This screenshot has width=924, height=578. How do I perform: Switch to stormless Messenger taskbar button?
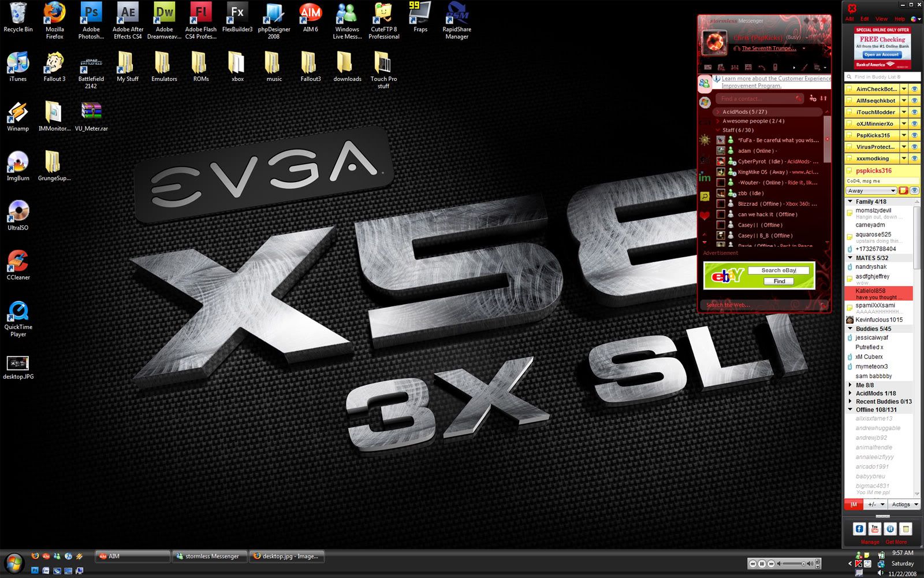[210, 556]
